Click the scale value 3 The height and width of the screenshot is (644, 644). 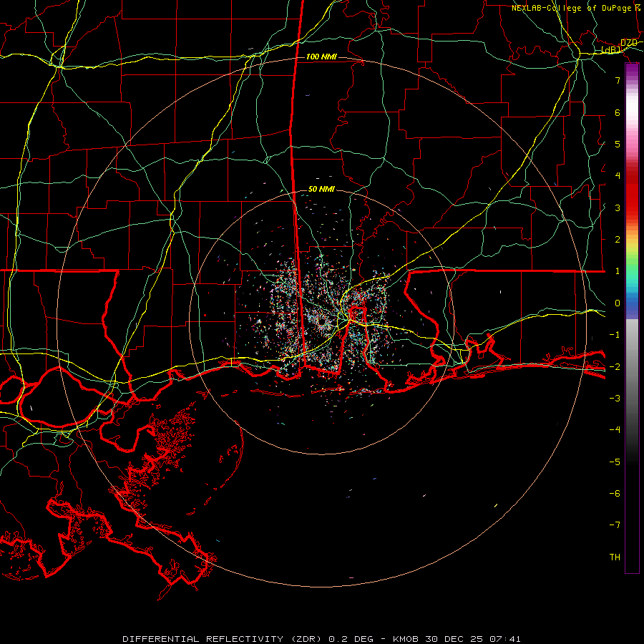618,208
